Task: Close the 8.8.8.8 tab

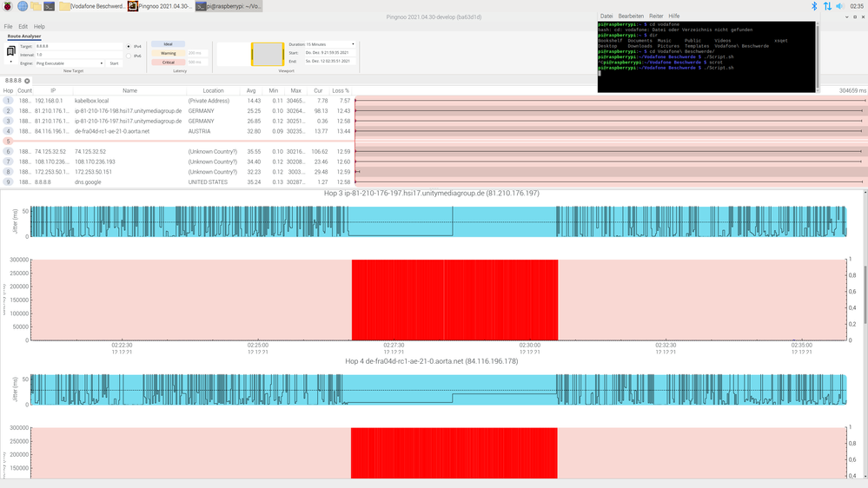Action: pyautogui.click(x=27, y=81)
